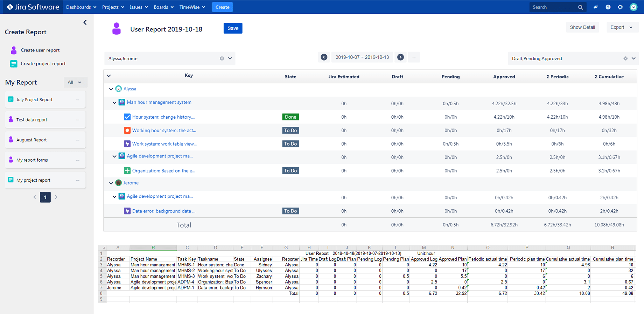Click the Done checkbox issue icon
This screenshot has width=644, height=315.
tap(127, 117)
